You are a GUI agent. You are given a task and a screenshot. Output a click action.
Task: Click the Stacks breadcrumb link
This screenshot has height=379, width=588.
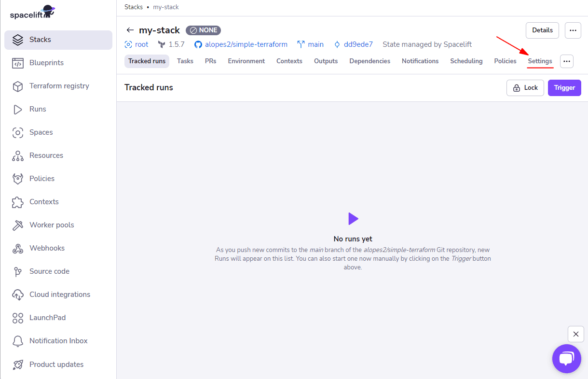point(134,7)
